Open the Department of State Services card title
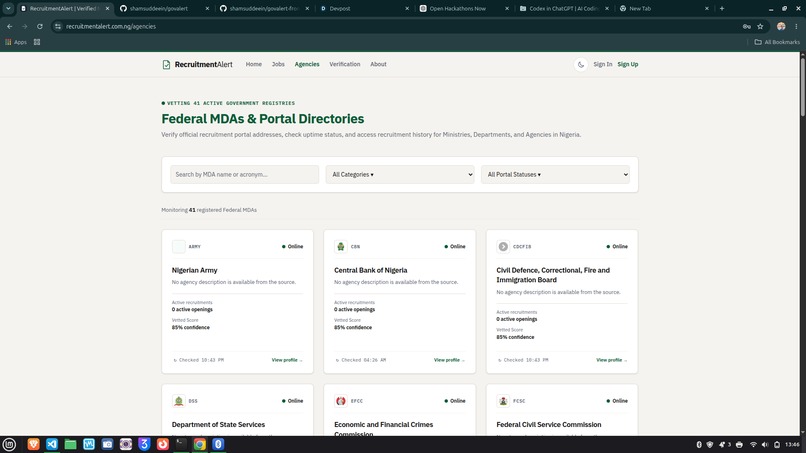806x453 pixels. coord(218,425)
